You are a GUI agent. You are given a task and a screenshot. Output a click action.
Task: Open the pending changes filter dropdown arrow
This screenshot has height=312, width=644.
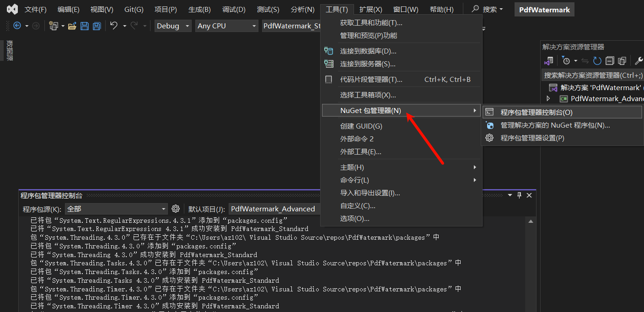pos(575,61)
